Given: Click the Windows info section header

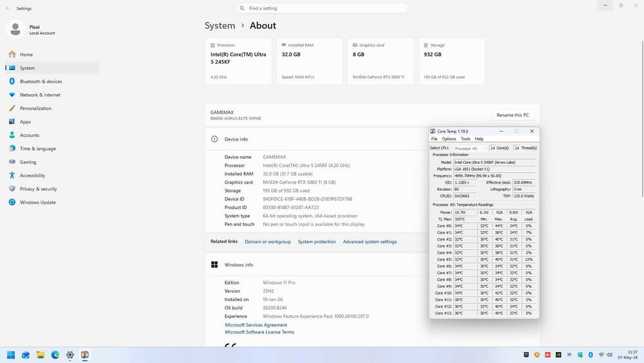Looking at the screenshot, I should tap(317, 265).
